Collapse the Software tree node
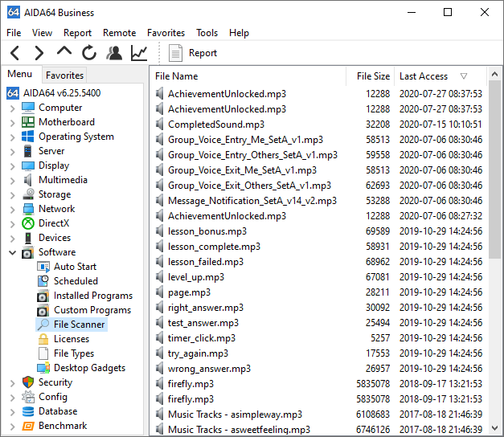This screenshot has width=504, height=437. (12, 252)
